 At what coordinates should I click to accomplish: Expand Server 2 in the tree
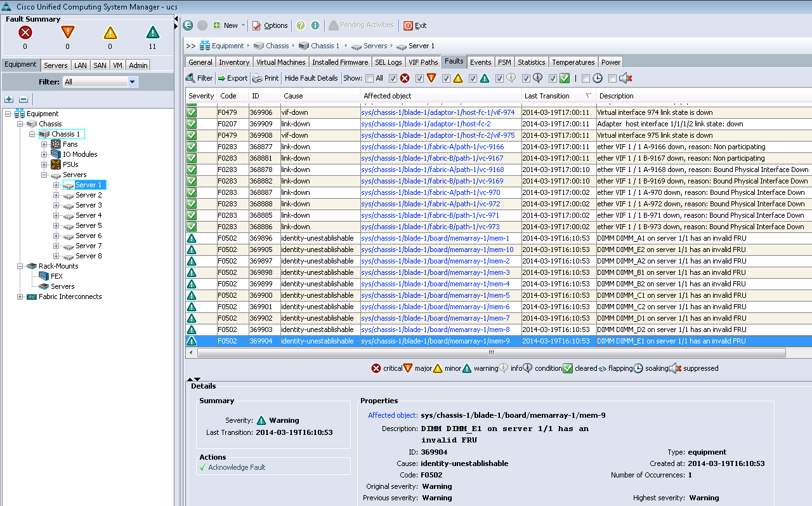pyautogui.click(x=56, y=195)
